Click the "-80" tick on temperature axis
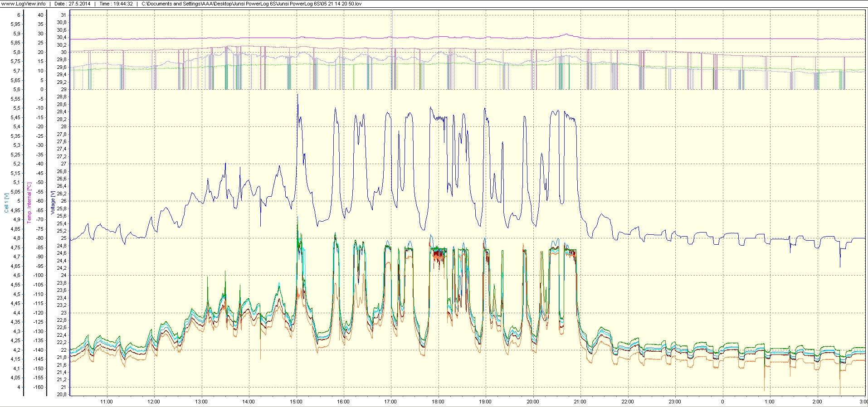Image resolution: width=868 pixels, height=407 pixels. click(40, 238)
